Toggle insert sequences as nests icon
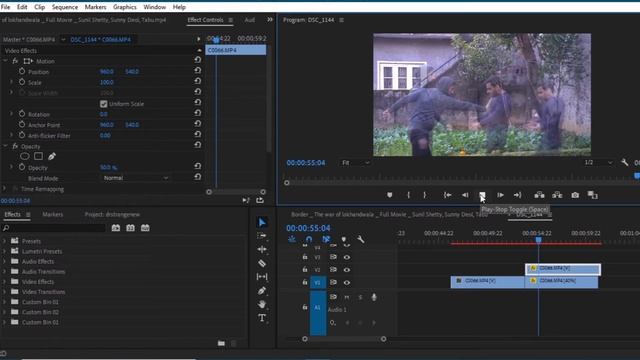The image size is (640, 360). (292, 239)
